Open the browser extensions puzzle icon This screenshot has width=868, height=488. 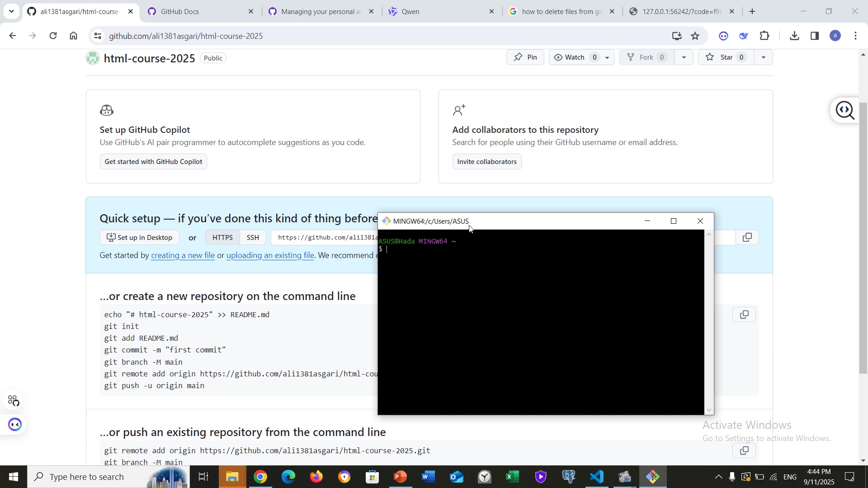click(764, 36)
